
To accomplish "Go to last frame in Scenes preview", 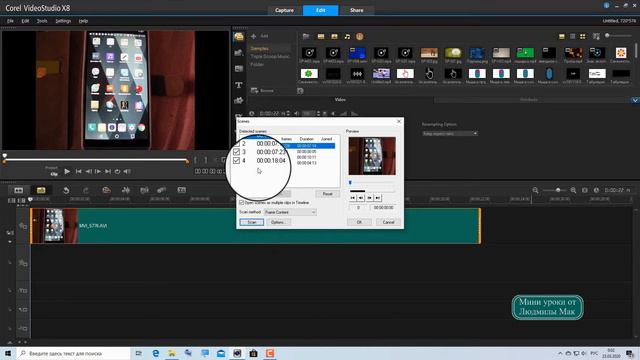I will click(x=378, y=198).
